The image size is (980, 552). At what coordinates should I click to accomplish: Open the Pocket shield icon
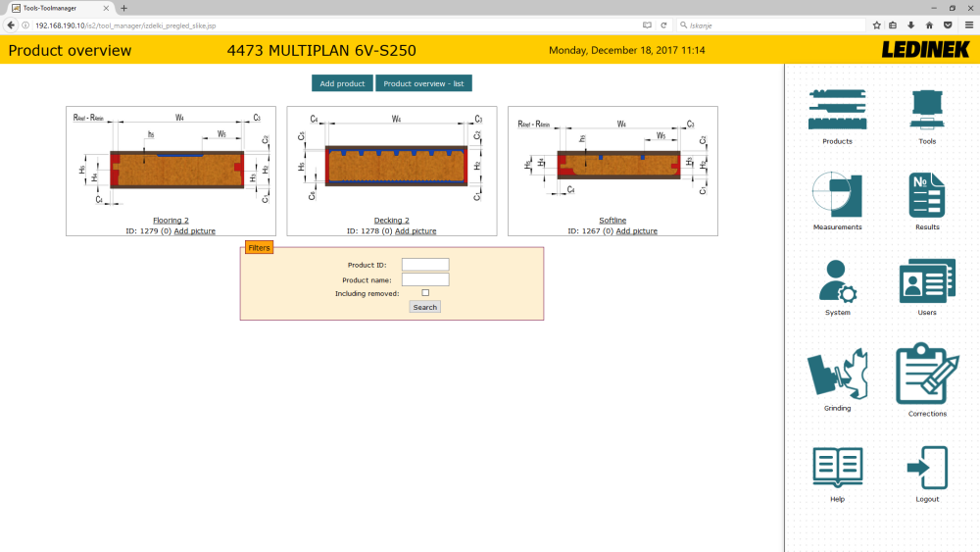click(948, 25)
